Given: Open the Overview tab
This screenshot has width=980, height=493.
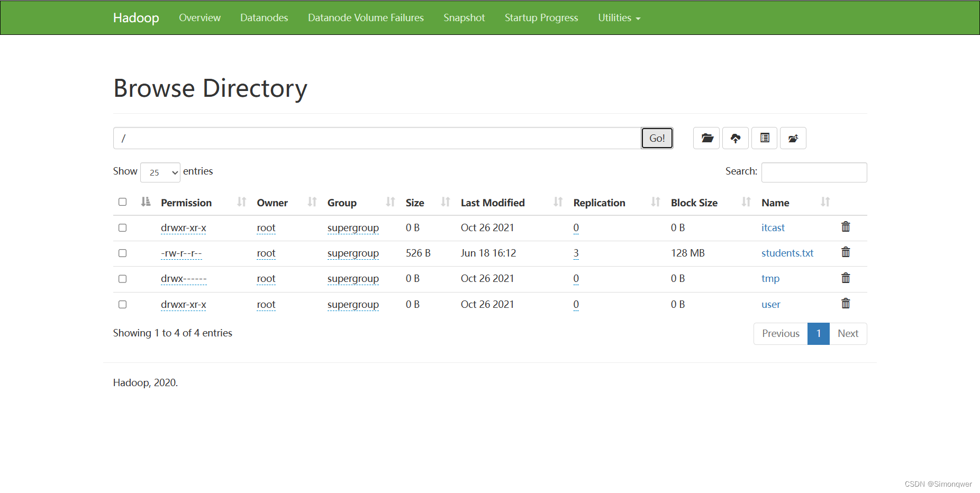Looking at the screenshot, I should (x=199, y=18).
